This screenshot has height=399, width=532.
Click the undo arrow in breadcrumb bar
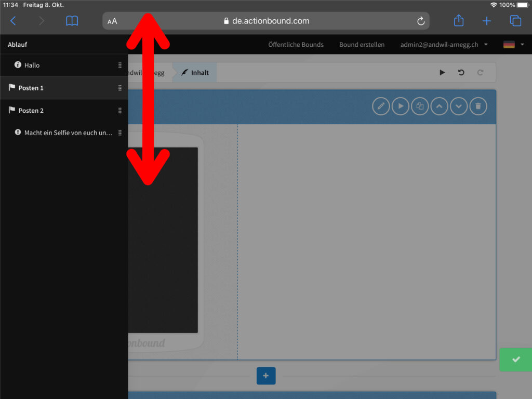click(461, 73)
